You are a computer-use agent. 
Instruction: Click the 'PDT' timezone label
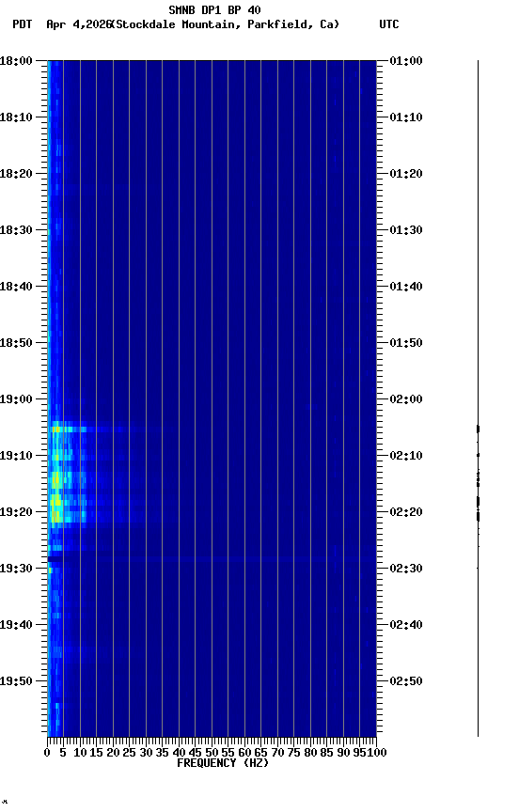pyautogui.click(x=23, y=24)
